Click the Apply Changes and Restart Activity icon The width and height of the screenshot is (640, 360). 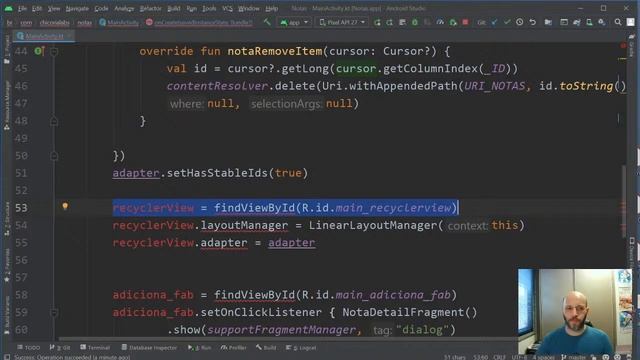coord(377,22)
